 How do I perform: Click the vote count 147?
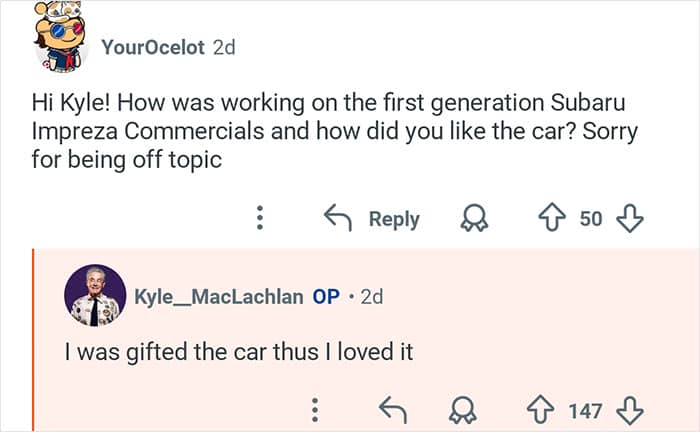pyautogui.click(x=585, y=410)
